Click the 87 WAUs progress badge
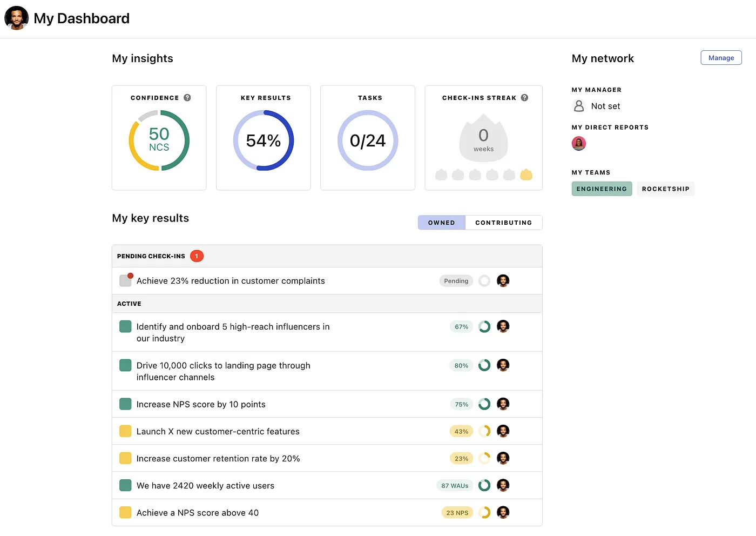The width and height of the screenshot is (756, 536). click(x=455, y=485)
